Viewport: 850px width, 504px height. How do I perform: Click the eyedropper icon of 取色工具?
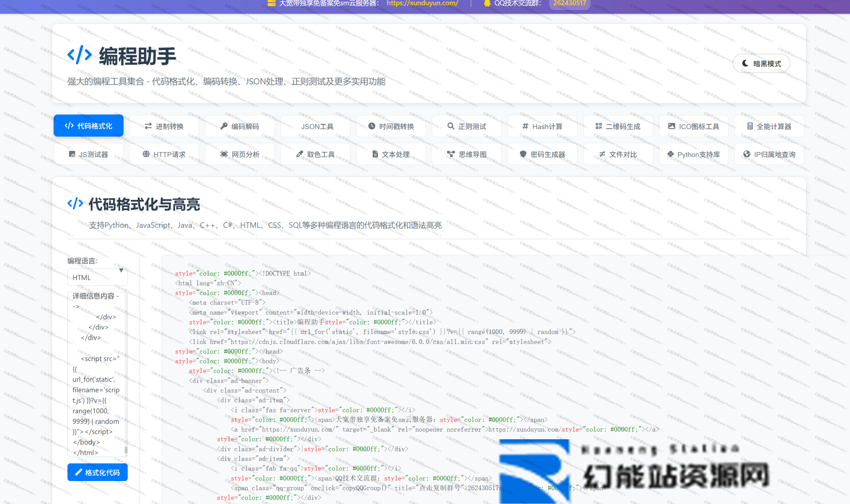[299, 154]
